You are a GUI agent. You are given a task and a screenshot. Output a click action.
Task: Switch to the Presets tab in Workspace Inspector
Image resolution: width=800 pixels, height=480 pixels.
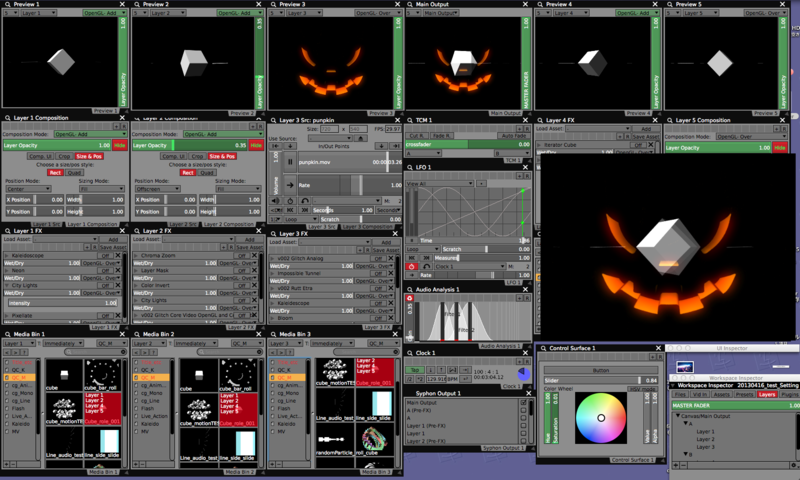point(744,394)
